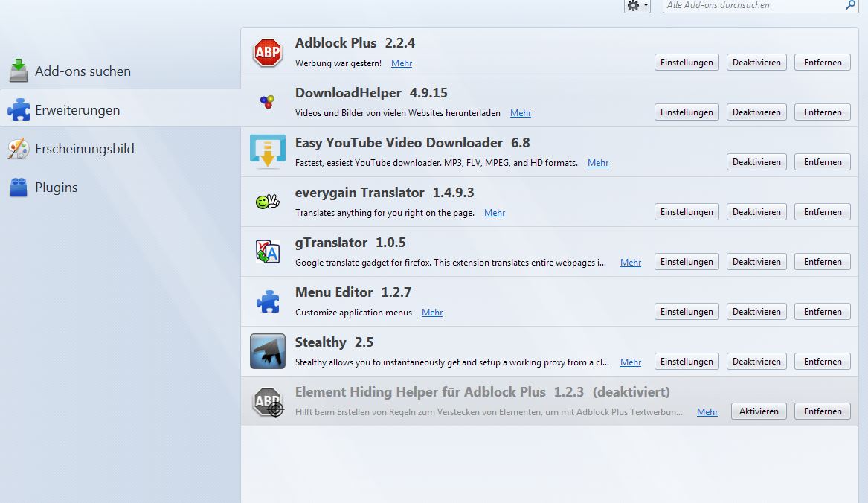Open Einstellungen for Stealthy

[687, 361]
